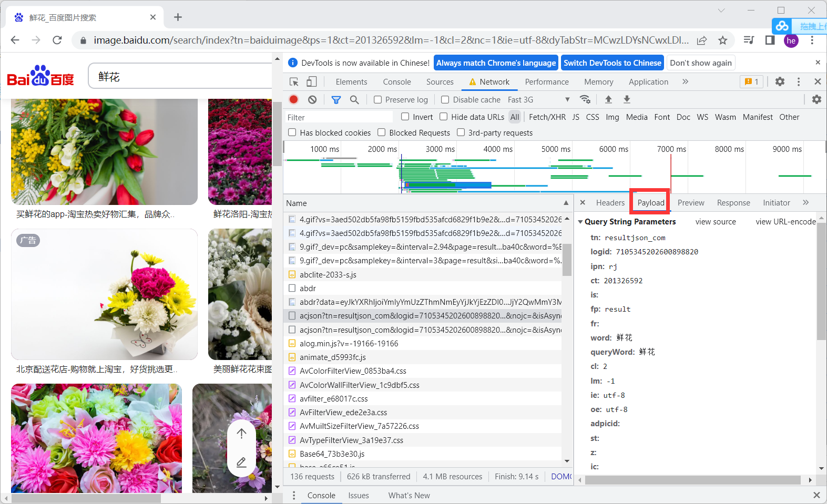827x504 pixels.
Task: Toggle the Chrome side panel icon
Action: pos(770,40)
